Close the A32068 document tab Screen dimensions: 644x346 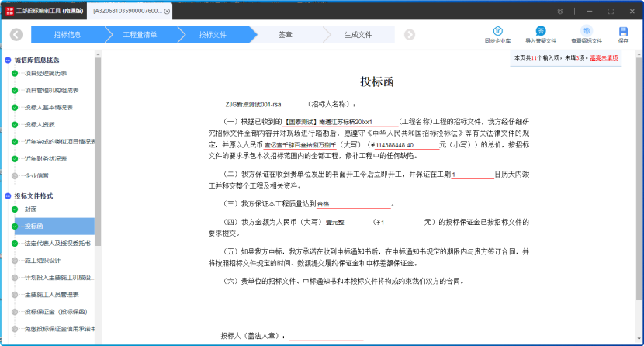pos(168,12)
